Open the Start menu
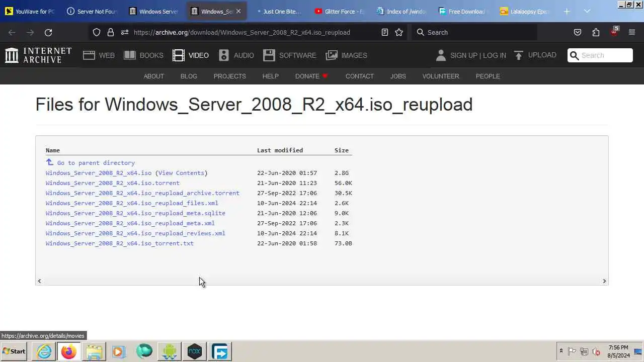This screenshot has width=644, height=362. (x=15, y=351)
